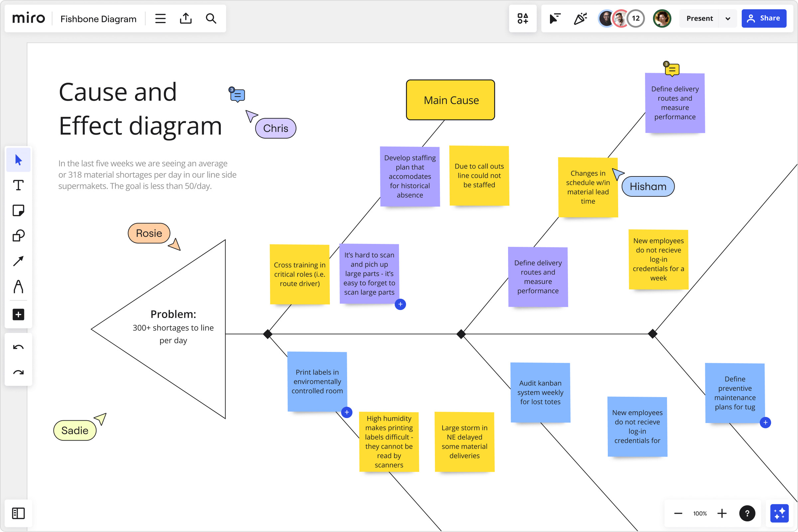Screen dimensions: 798x532
Task: Show the 12 more collaborators list
Action: click(x=635, y=18)
